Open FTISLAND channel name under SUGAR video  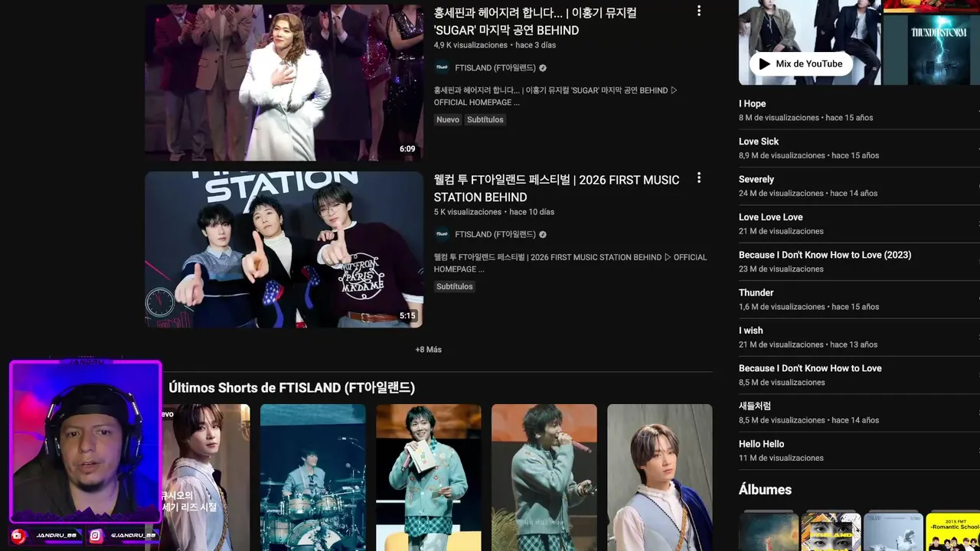pyautogui.click(x=495, y=67)
